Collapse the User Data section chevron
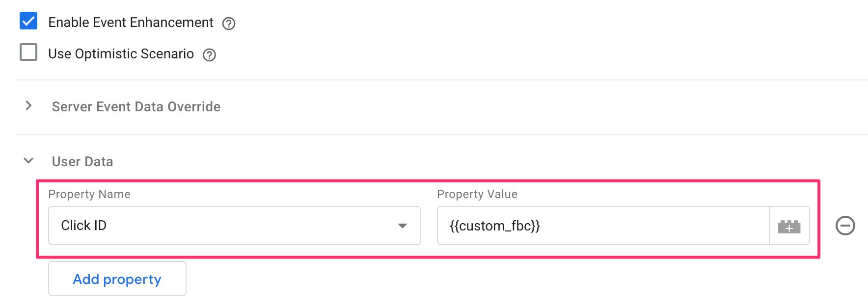This screenshot has height=305, width=868. click(28, 161)
